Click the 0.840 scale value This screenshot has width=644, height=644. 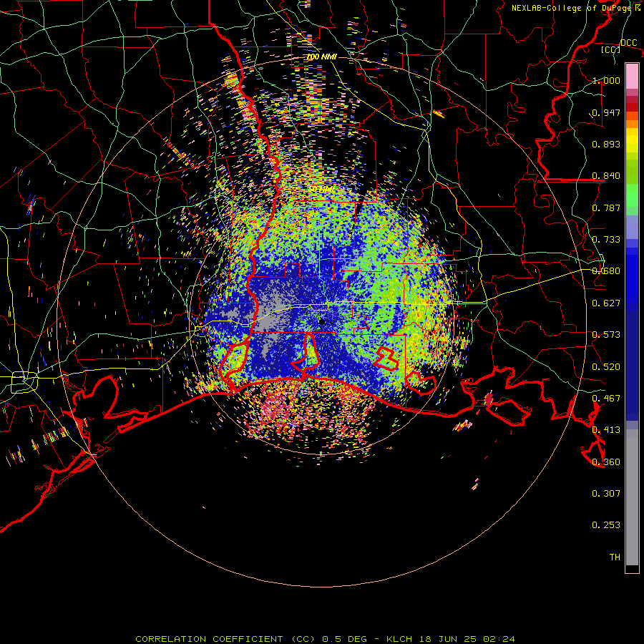click(x=606, y=176)
